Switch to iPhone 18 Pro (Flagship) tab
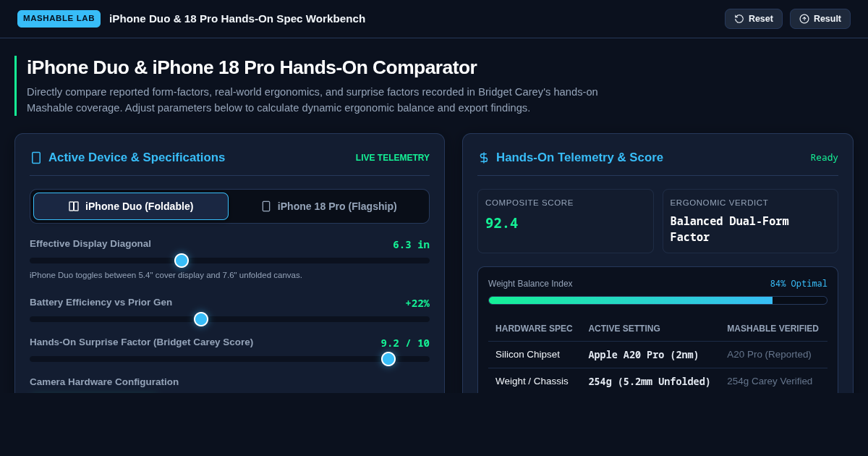The width and height of the screenshot is (868, 456). [x=329, y=206]
